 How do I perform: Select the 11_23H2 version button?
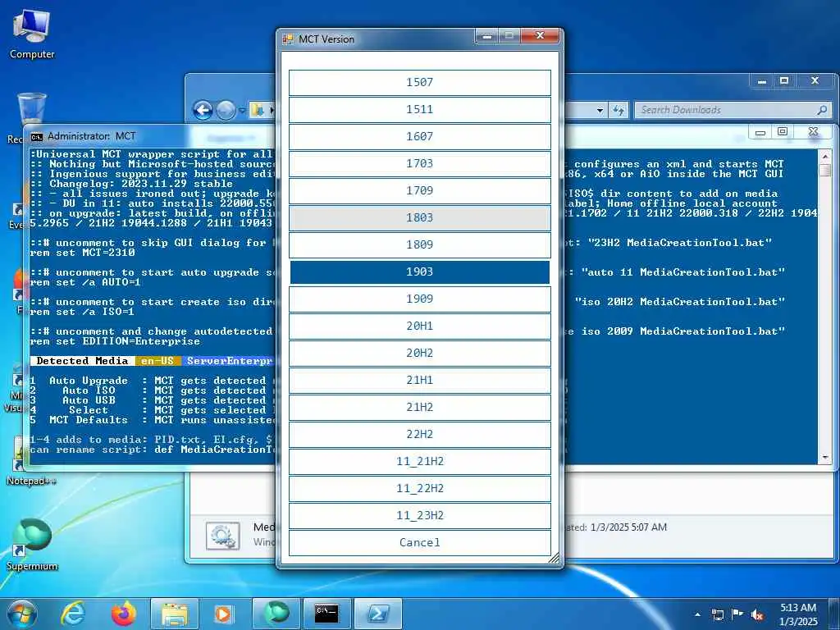419,515
